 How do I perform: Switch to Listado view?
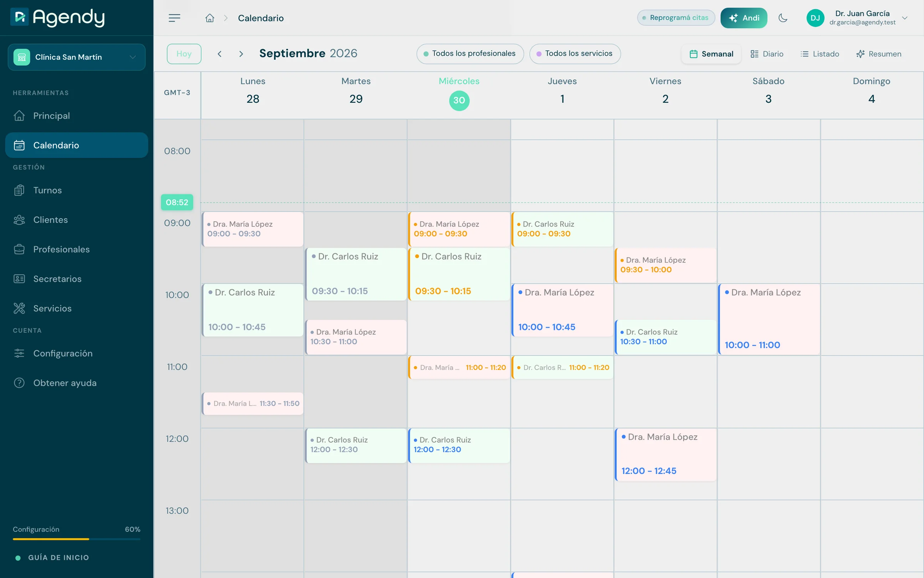click(820, 54)
